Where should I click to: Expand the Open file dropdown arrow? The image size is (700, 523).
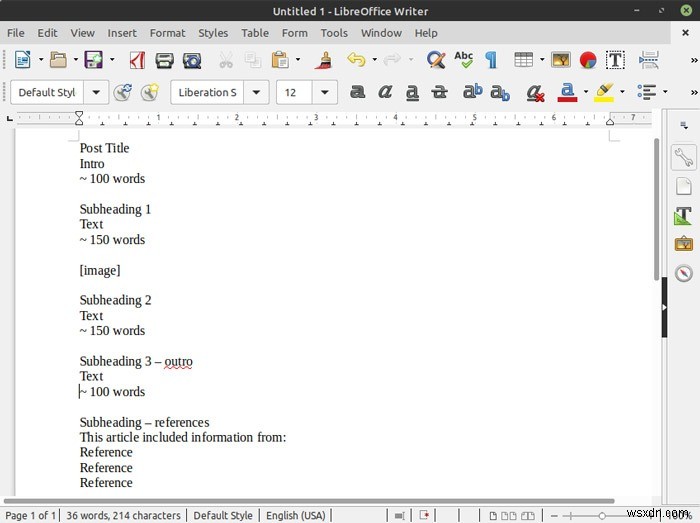pos(76,60)
